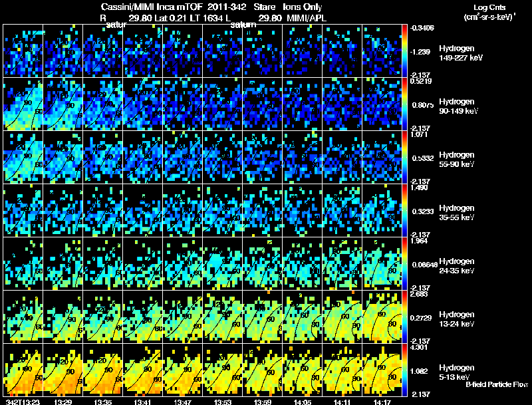Click the '4.301' color scale value
This screenshot has height=405, width=532.
(x=419, y=347)
